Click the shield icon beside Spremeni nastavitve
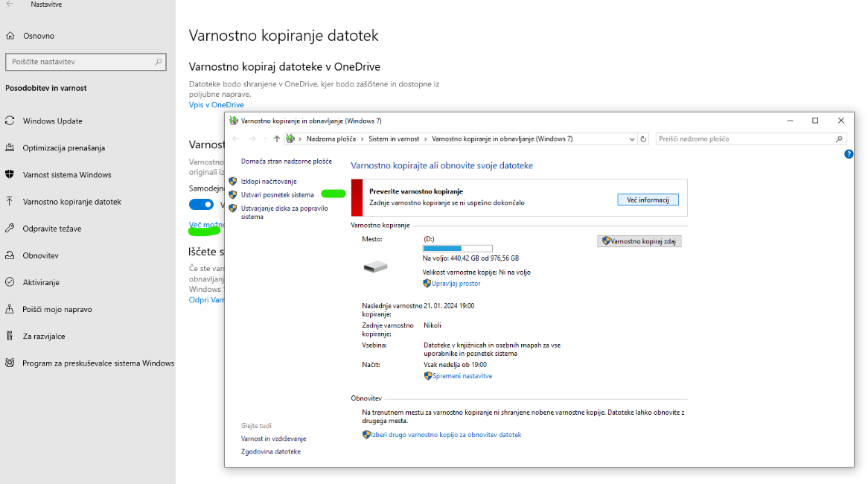Screen dimensions: 868x484 click(x=428, y=376)
